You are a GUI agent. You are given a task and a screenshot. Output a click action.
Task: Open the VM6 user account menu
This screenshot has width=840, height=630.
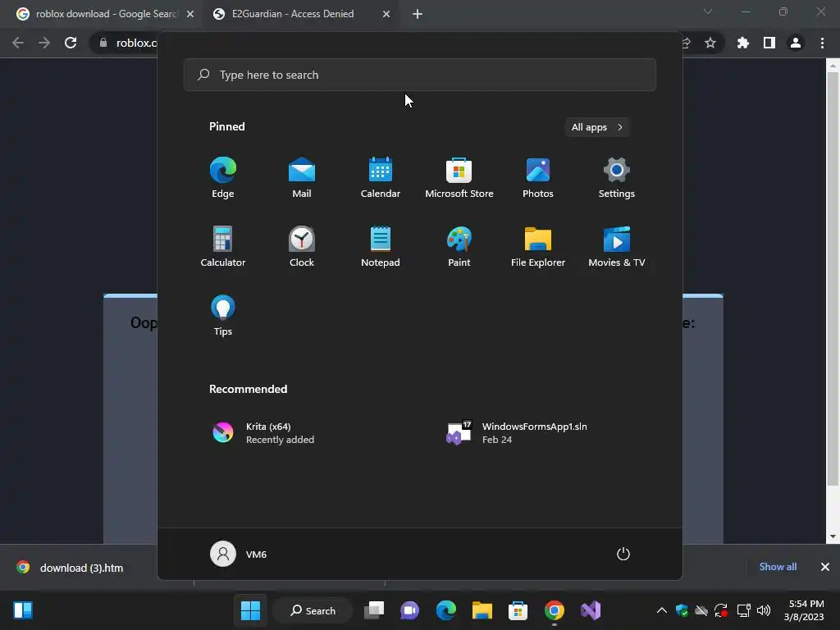[239, 554]
